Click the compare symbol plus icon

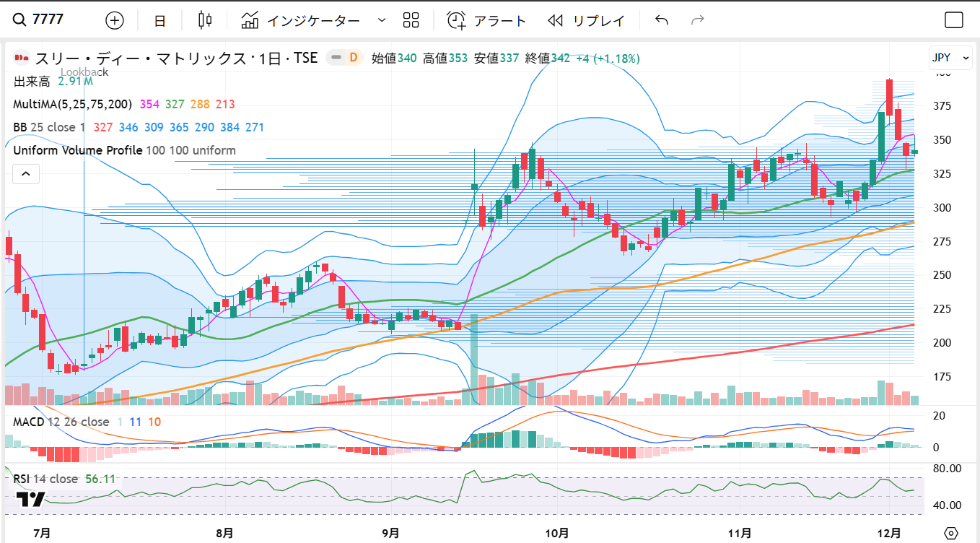tap(115, 20)
